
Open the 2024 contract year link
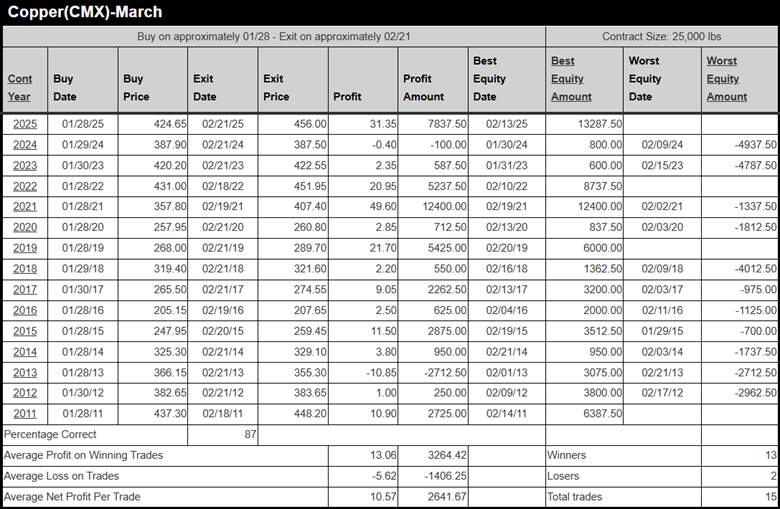coord(25,145)
